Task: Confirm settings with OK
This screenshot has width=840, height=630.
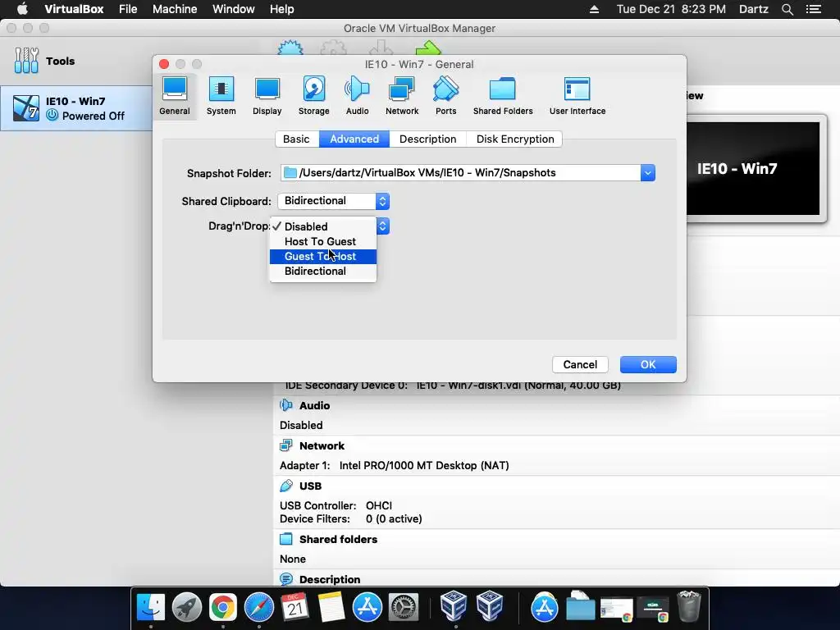Action: click(648, 365)
